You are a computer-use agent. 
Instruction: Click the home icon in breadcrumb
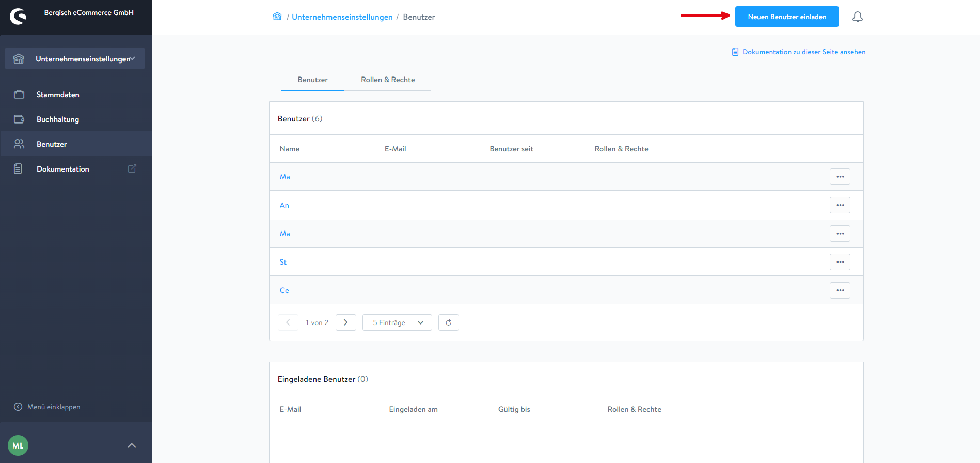click(x=277, y=17)
